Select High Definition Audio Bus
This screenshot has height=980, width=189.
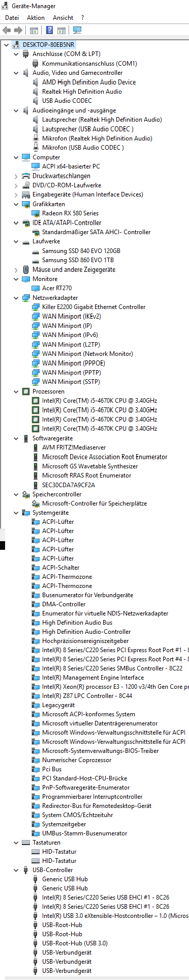77,623
